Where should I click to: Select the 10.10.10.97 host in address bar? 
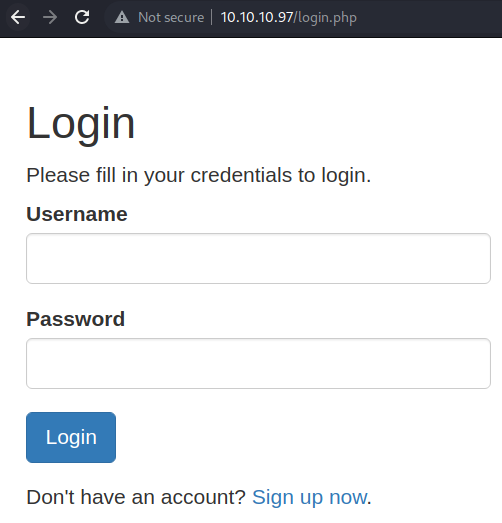[x=257, y=17]
